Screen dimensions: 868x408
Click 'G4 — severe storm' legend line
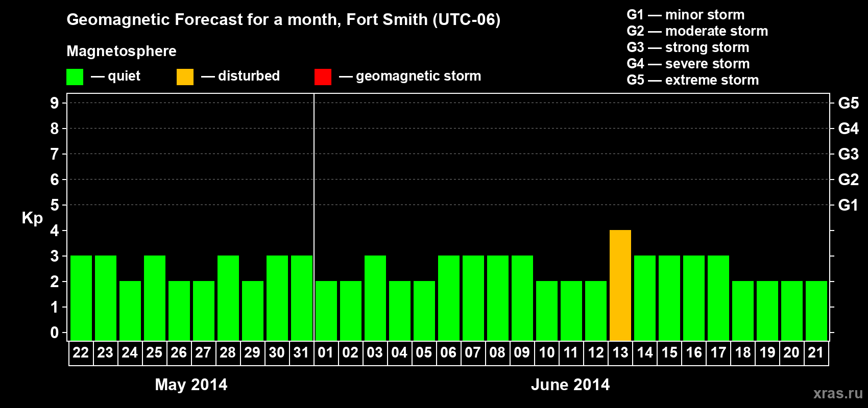tap(688, 64)
